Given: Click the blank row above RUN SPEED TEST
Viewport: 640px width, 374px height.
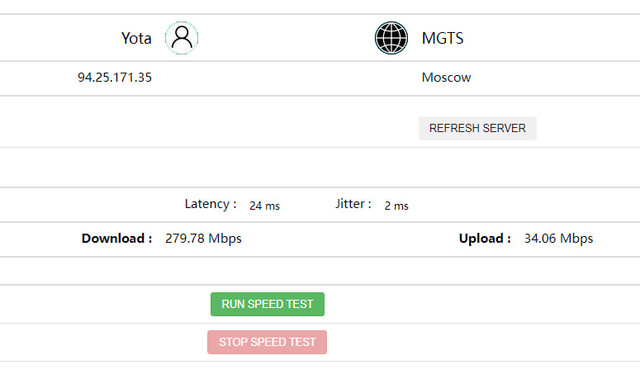Looking at the screenshot, I should (320, 271).
